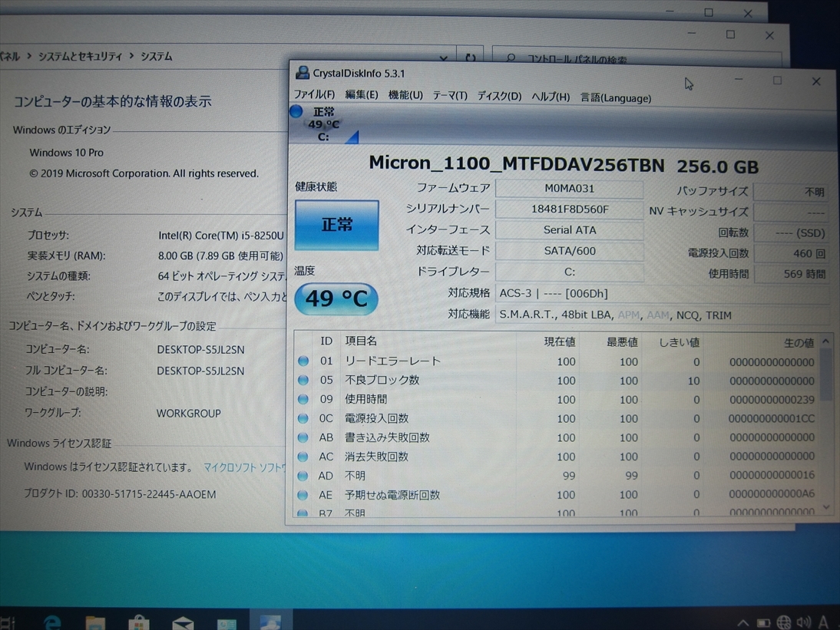
Task: Click the battery icon in system tray
Action: (x=764, y=623)
